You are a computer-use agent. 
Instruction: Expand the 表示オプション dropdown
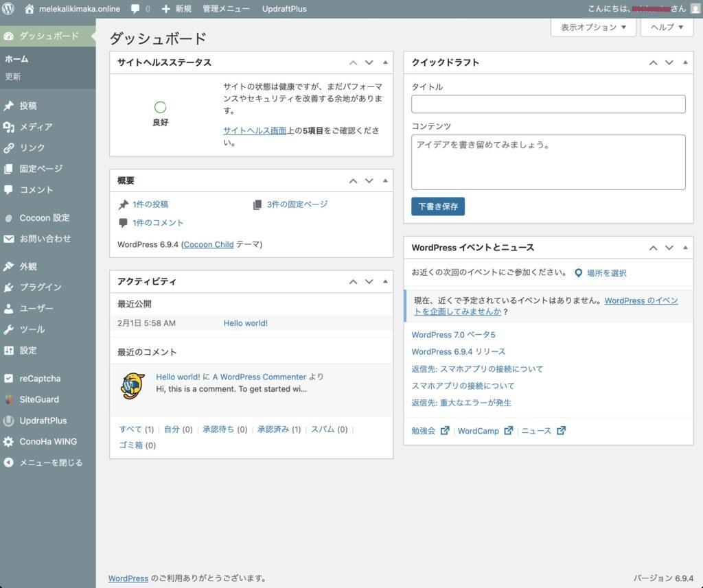[x=593, y=27]
